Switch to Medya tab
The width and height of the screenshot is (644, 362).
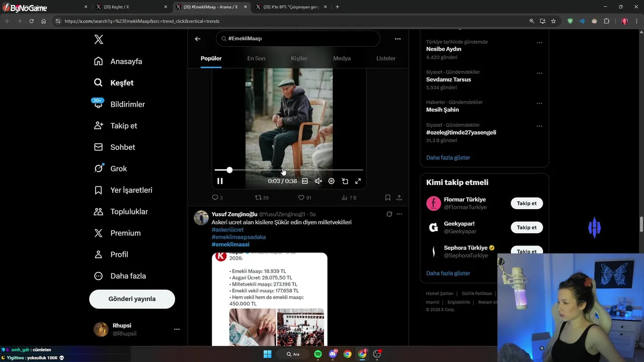342,58
